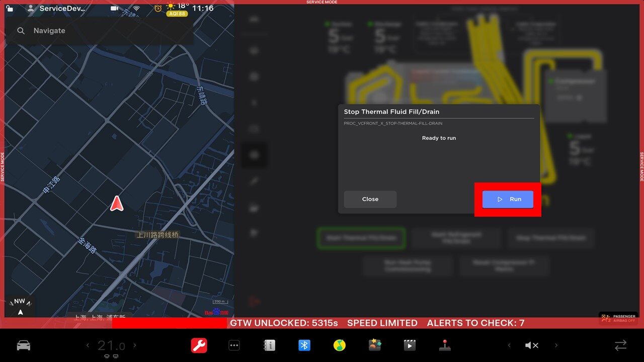The width and height of the screenshot is (644, 362).
Task: Launch the Theater clapperboard app
Action: coord(410,345)
